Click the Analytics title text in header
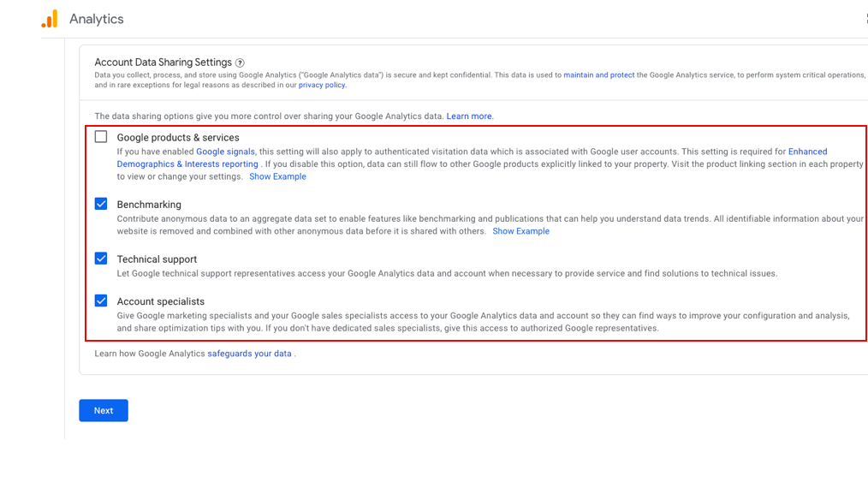The width and height of the screenshot is (868, 488). pyautogui.click(x=96, y=19)
